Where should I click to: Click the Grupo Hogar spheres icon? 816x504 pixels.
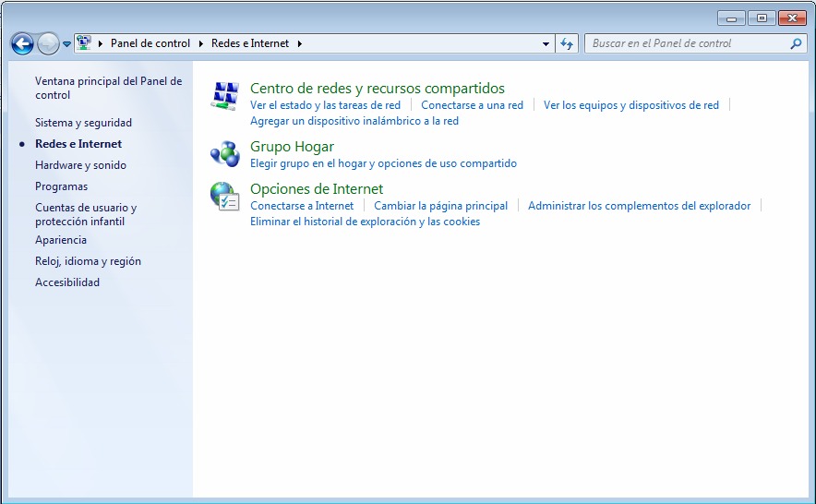click(x=225, y=153)
